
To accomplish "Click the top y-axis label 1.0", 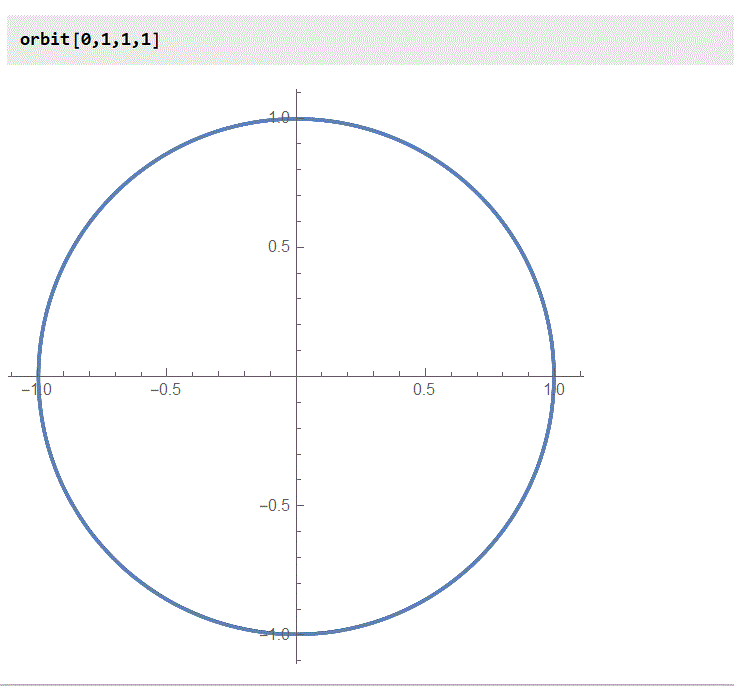I will click(x=279, y=117).
